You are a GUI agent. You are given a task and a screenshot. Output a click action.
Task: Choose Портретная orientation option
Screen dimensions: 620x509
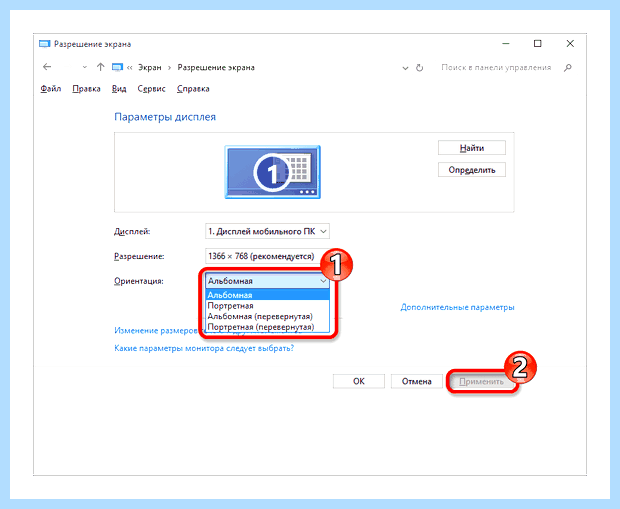[x=267, y=306]
